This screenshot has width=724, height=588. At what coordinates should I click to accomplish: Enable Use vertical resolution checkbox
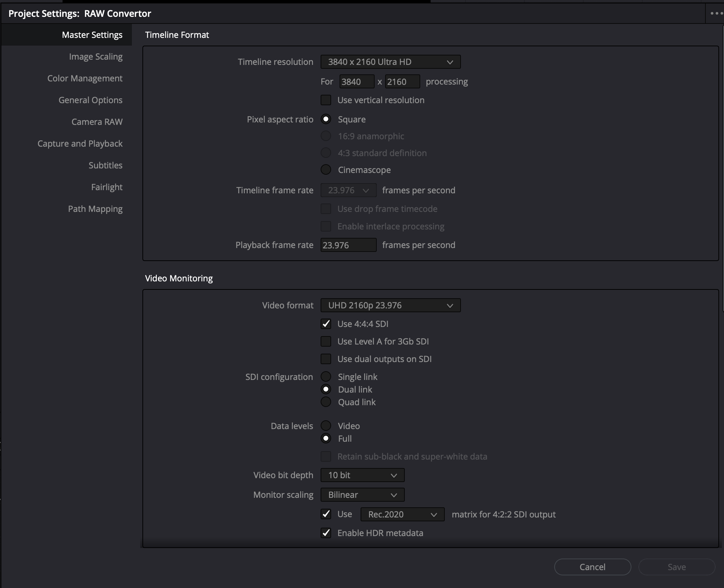point(326,100)
